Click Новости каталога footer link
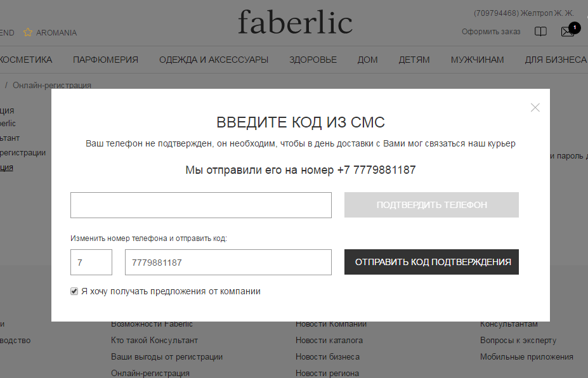The image size is (588, 378). click(329, 341)
